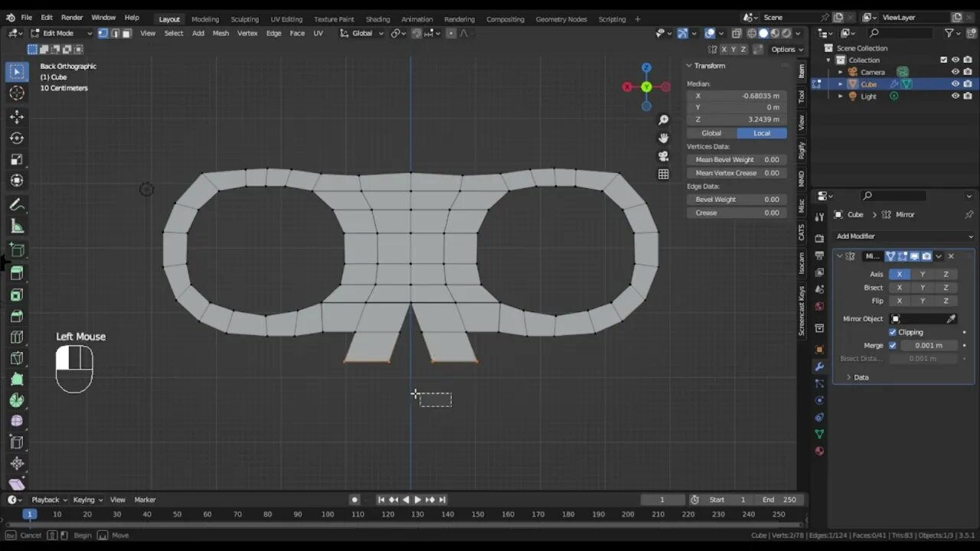Select the Cursor tool
Image resolution: width=980 pixels, height=551 pixels.
[x=16, y=93]
